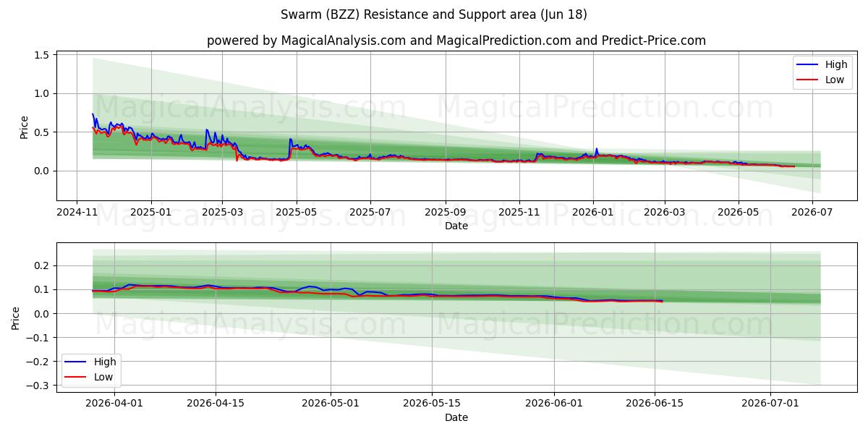Click the 'Price' axis title of upper chart

coord(24,127)
